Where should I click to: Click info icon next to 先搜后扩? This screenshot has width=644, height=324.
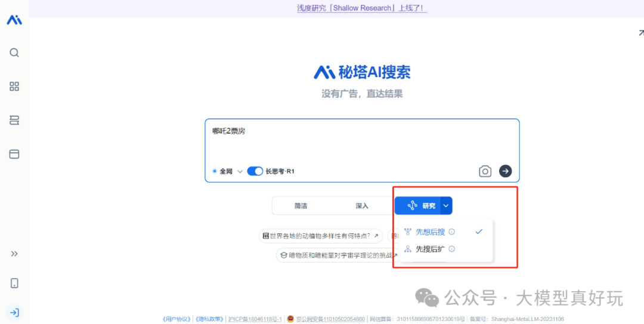tap(452, 249)
